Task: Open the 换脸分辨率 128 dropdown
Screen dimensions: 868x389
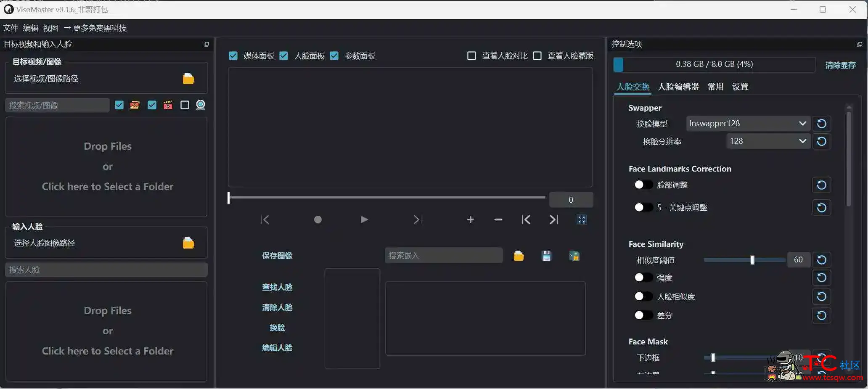Action: pyautogui.click(x=768, y=141)
